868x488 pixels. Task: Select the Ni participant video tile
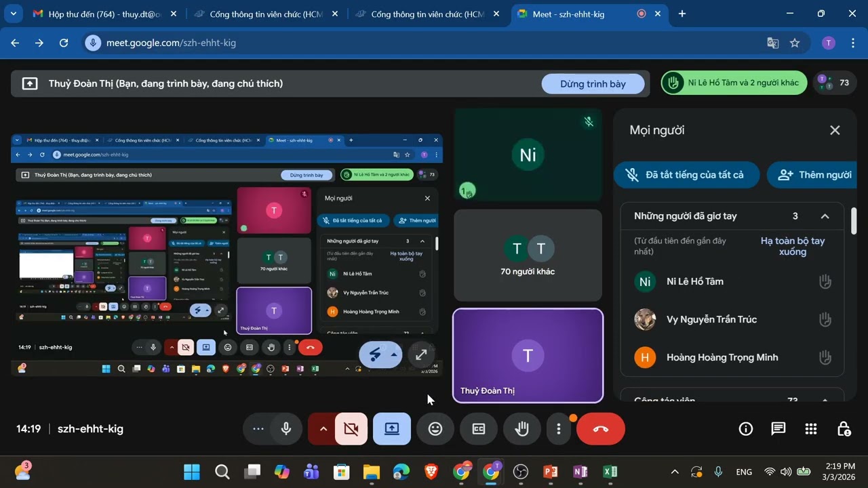pyautogui.click(x=528, y=155)
